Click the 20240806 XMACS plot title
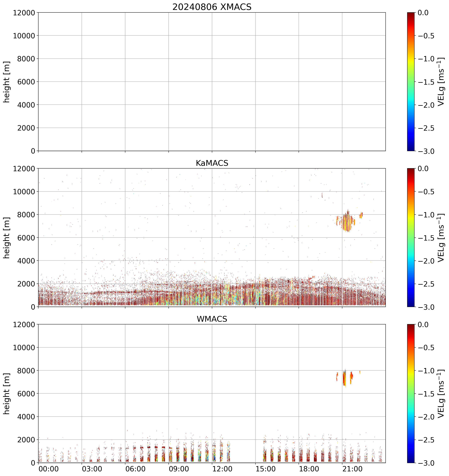The height and width of the screenshot is (476, 449). pos(212,7)
